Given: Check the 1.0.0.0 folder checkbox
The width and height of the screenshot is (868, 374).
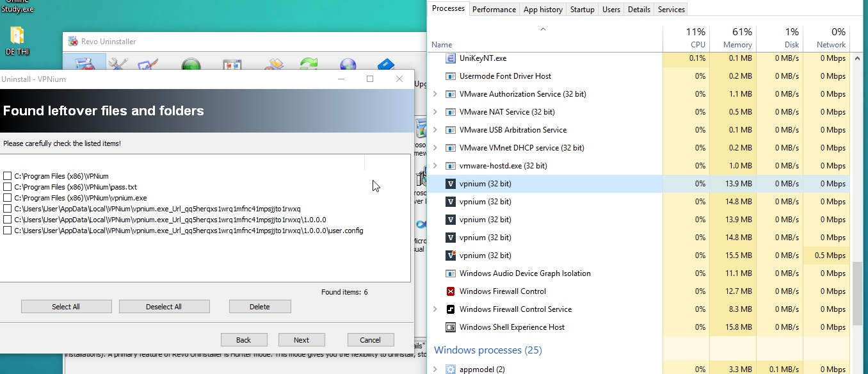Looking at the screenshot, I should coord(7,220).
